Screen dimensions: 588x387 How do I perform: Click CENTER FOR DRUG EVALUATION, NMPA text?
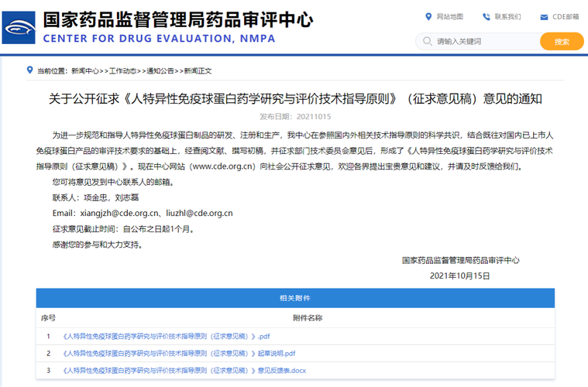click(x=159, y=39)
